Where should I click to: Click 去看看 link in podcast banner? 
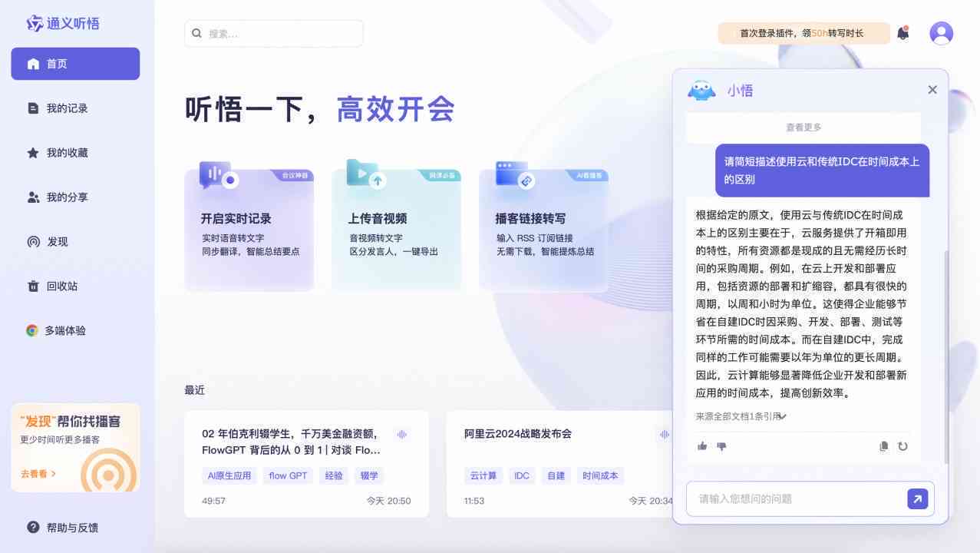pos(38,474)
